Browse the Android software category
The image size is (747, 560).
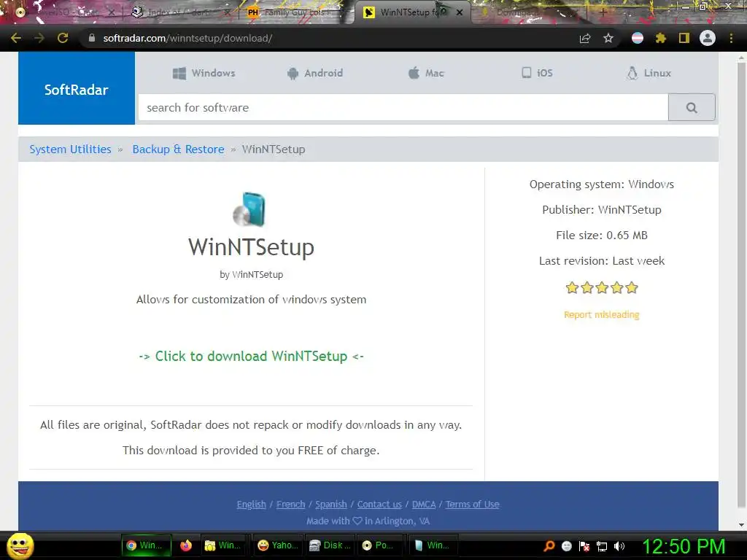315,73
